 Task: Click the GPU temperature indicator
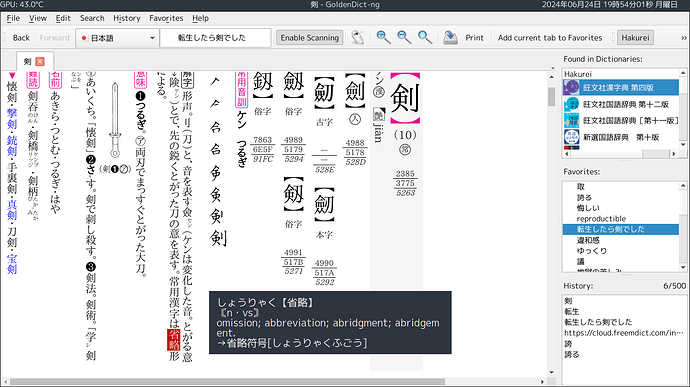[x=22, y=4]
